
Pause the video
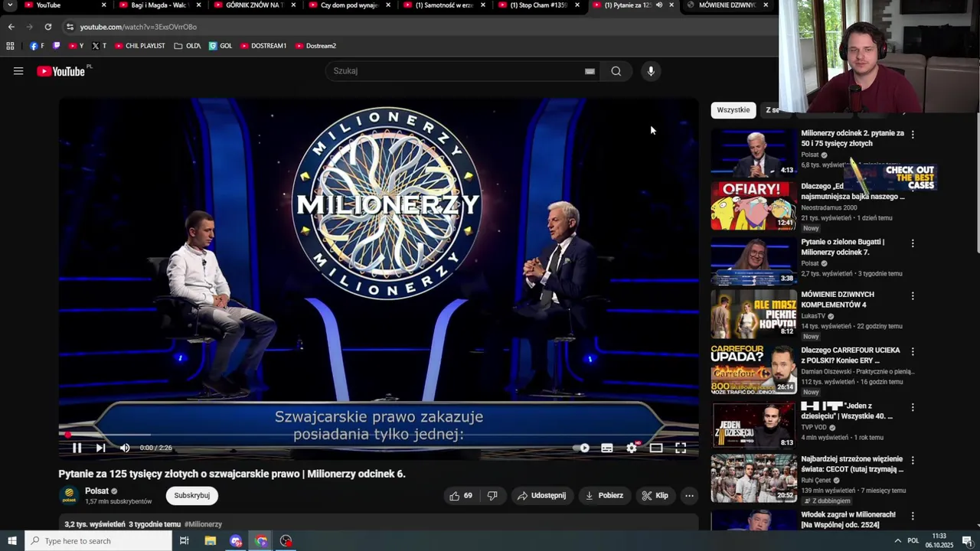point(77,448)
